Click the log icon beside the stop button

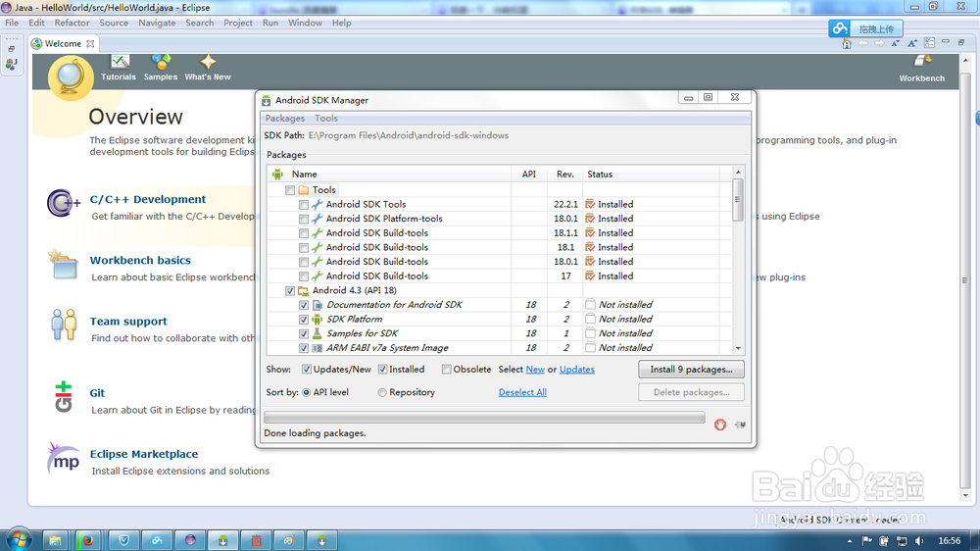(x=740, y=425)
